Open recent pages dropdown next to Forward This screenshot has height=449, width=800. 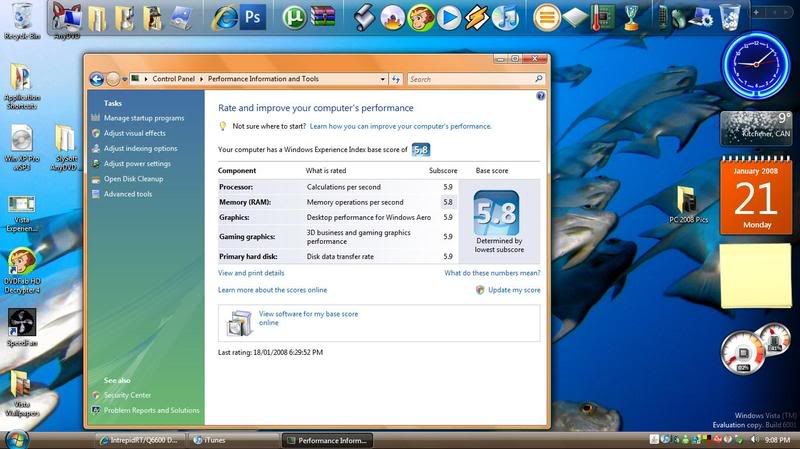(x=124, y=79)
